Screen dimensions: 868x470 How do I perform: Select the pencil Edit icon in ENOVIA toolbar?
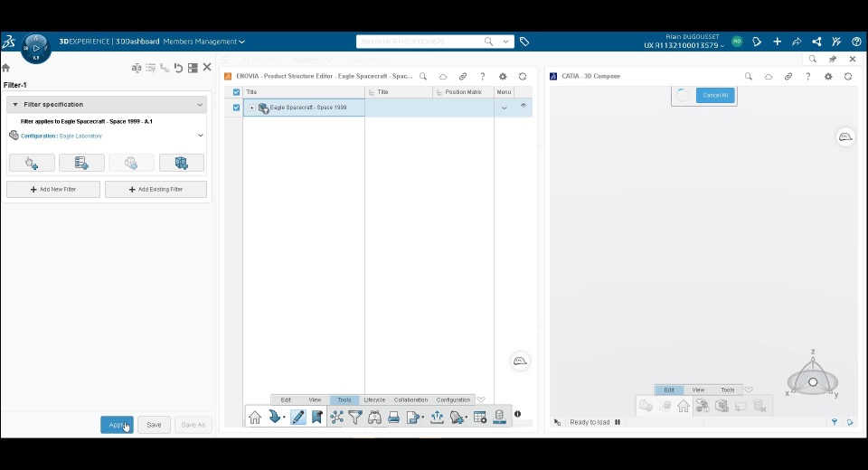coord(297,417)
